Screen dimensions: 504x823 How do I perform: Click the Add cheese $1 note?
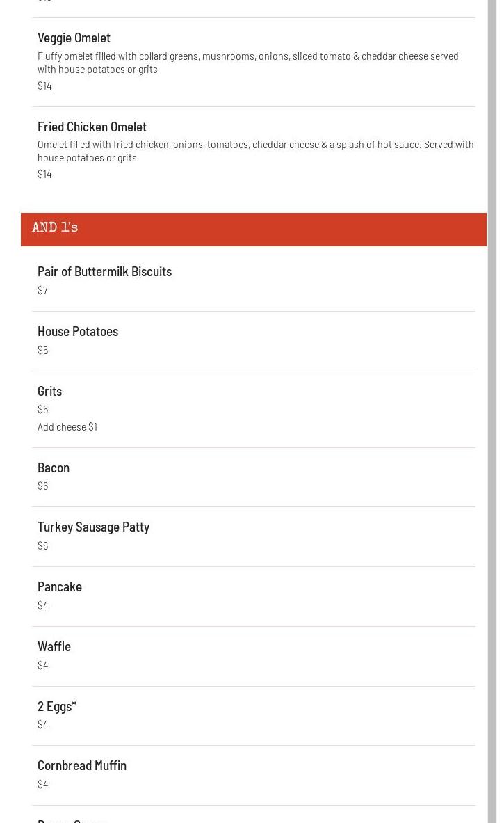(67, 427)
